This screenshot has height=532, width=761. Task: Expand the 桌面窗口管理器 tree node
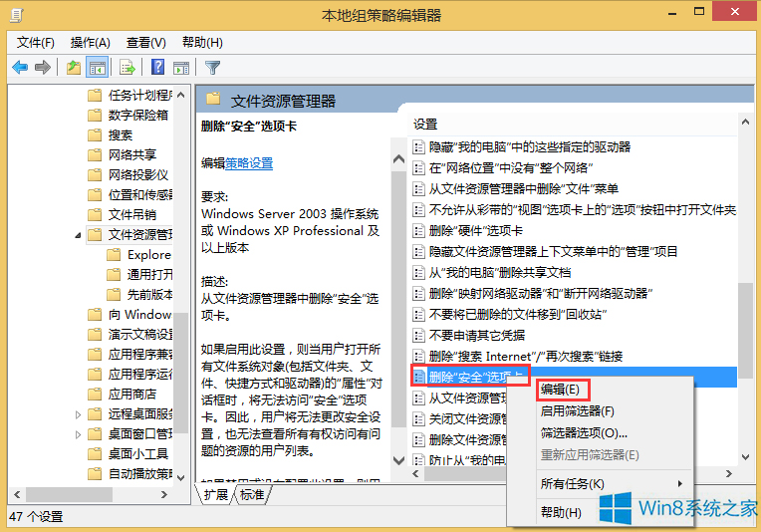79,434
